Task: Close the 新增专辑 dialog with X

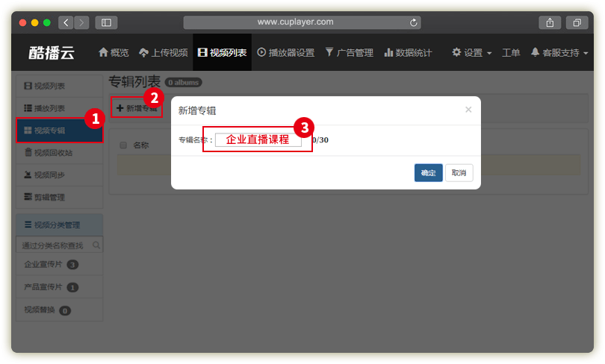Action: [x=468, y=110]
